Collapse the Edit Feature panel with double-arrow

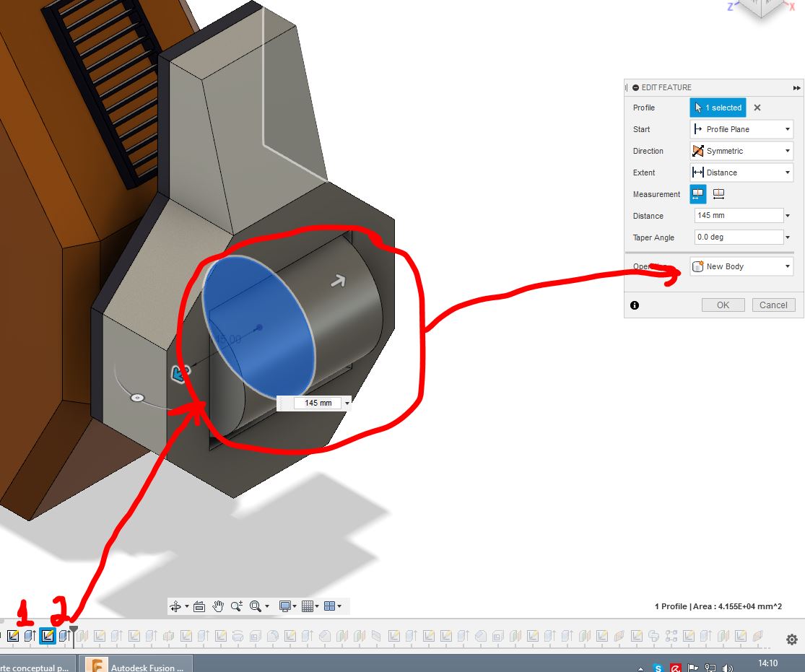796,87
